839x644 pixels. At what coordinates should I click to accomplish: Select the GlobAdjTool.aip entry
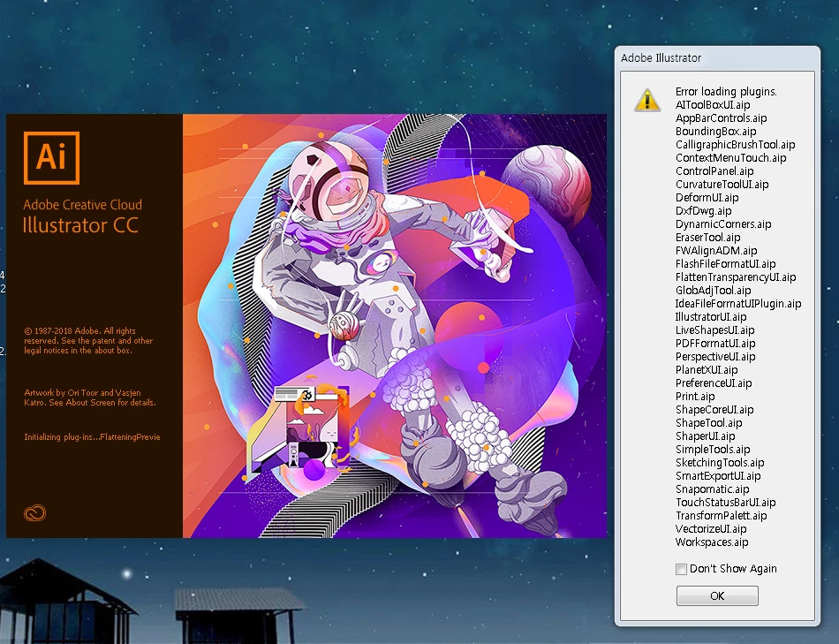(x=713, y=290)
